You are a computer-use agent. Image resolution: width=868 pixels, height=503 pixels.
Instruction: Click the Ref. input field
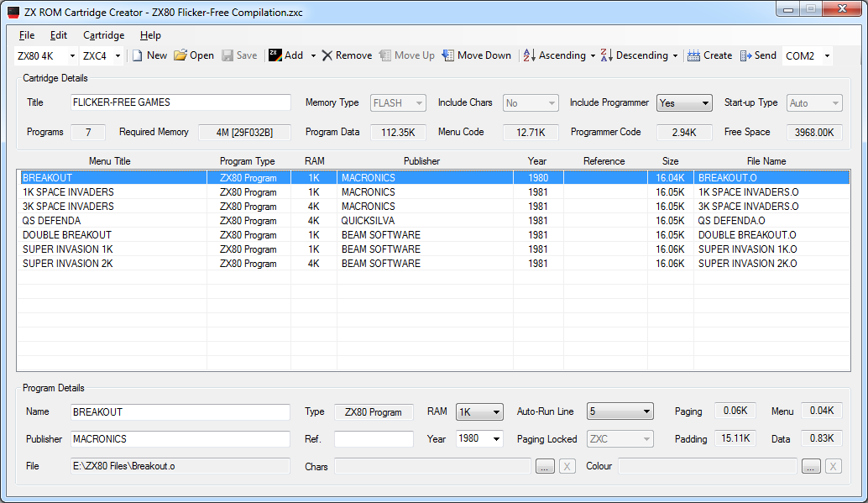pos(374,438)
